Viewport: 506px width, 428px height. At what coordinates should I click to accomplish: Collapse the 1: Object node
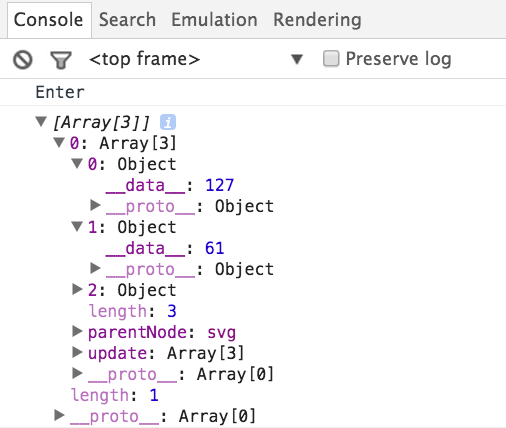pyautogui.click(x=77, y=227)
